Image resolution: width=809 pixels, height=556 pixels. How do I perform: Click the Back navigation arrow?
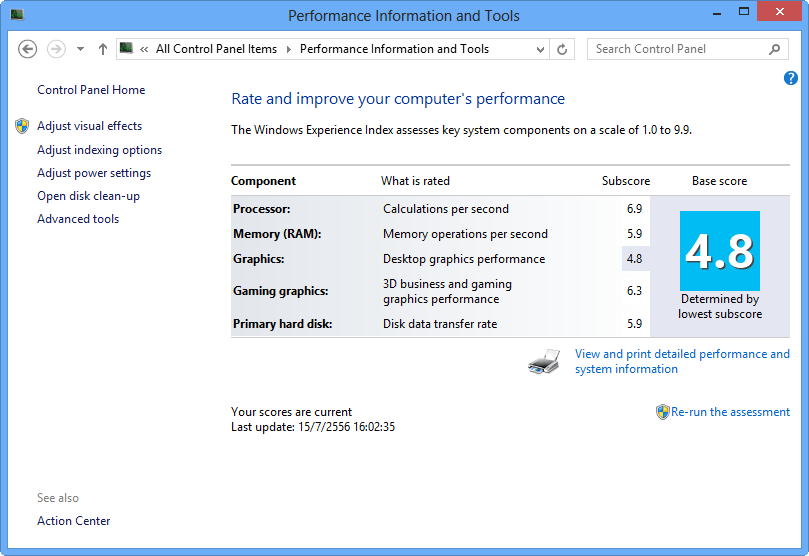[x=27, y=49]
